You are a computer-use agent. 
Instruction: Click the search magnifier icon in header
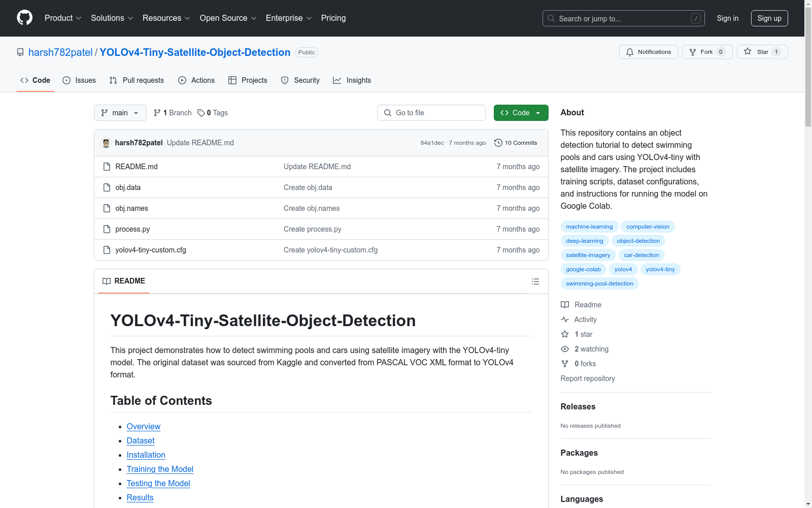551,18
